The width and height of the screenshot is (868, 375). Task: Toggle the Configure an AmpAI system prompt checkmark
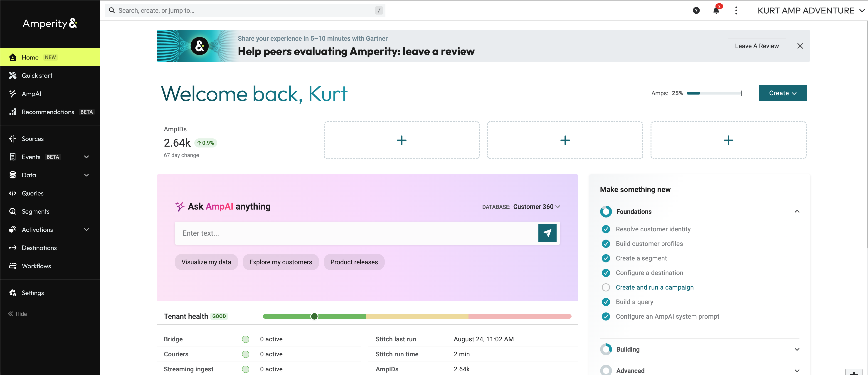tap(606, 316)
